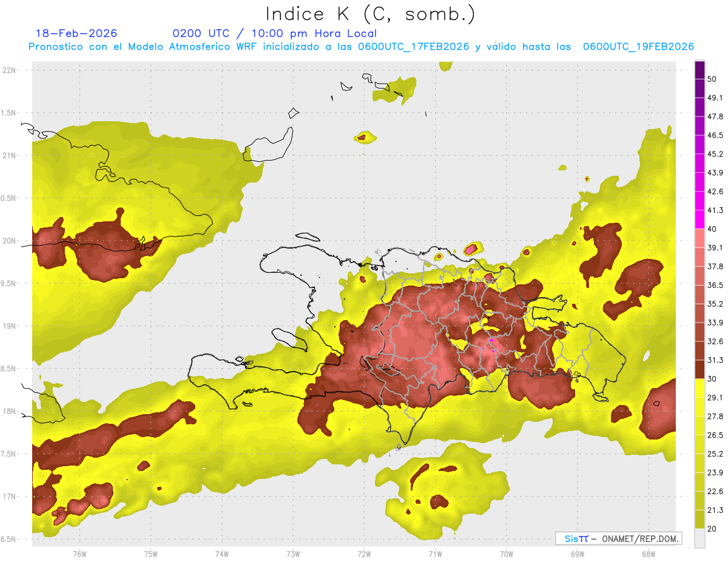Click the colorbar value "23.9"
The width and height of the screenshot is (728, 562).
point(715,473)
